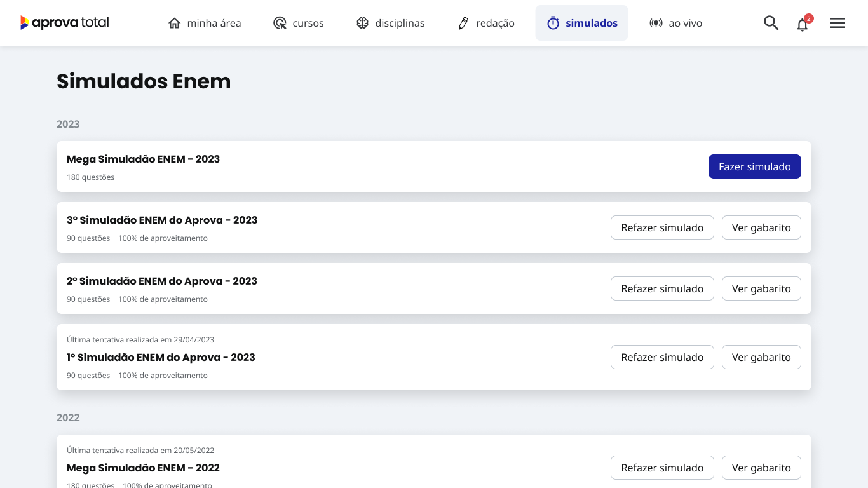Click 100% de aproveitamento under 1º Simuladão
The width and height of the screenshot is (868, 488).
[x=163, y=376]
